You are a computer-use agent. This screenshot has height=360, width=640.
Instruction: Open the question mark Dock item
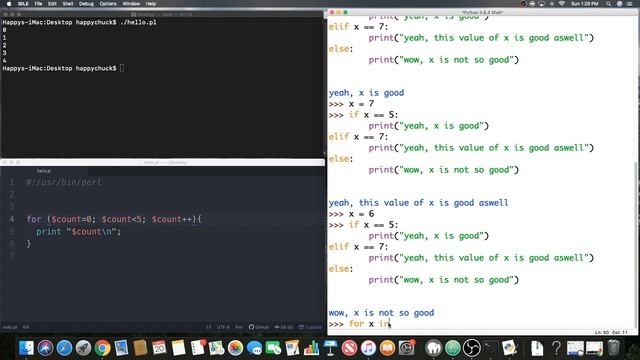(556, 348)
